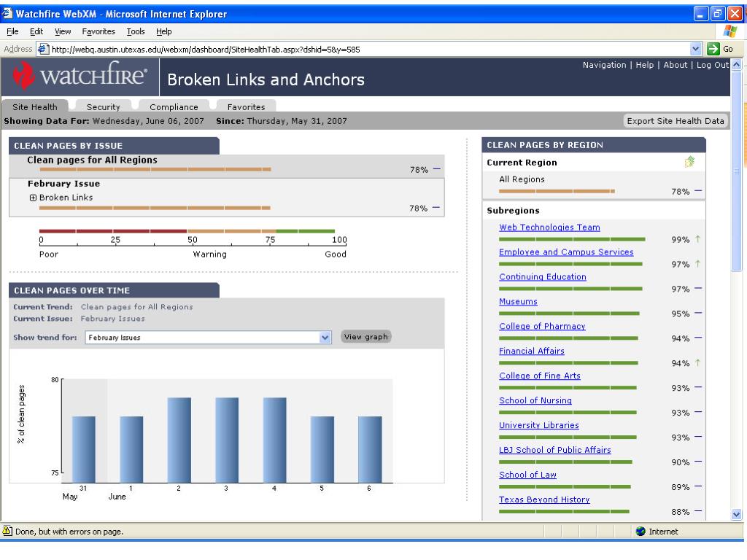Click the Go arrow button

pos(713,49)
